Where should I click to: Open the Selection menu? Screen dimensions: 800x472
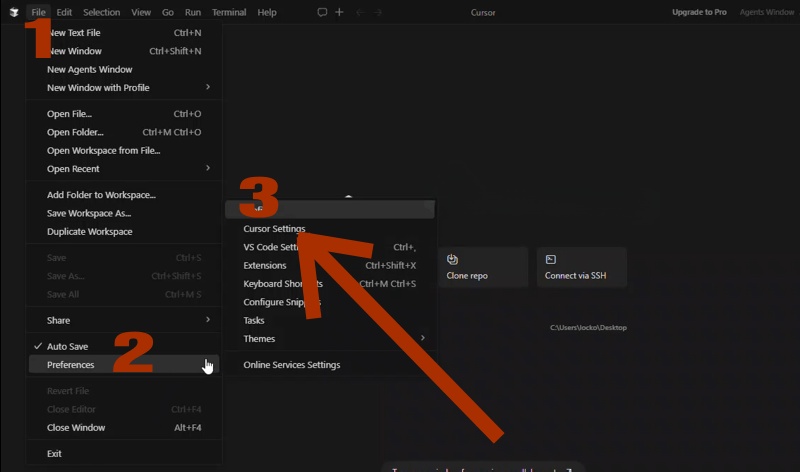coord(102,12)
